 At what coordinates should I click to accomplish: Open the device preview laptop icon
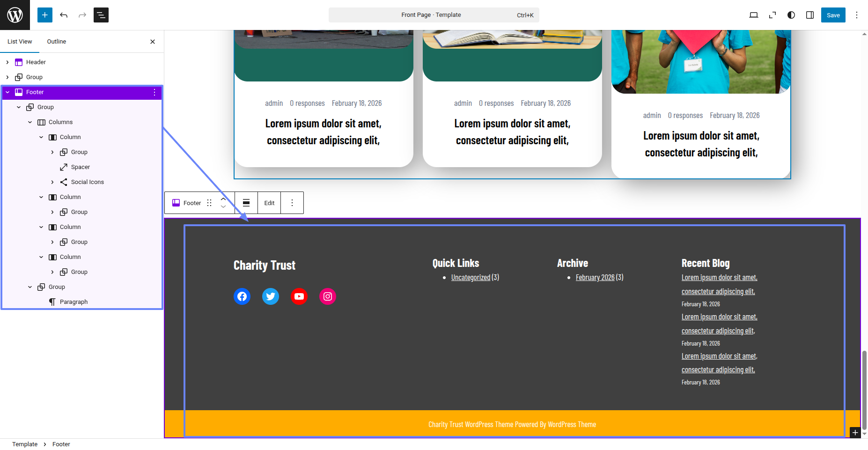(x=754, y=15)
